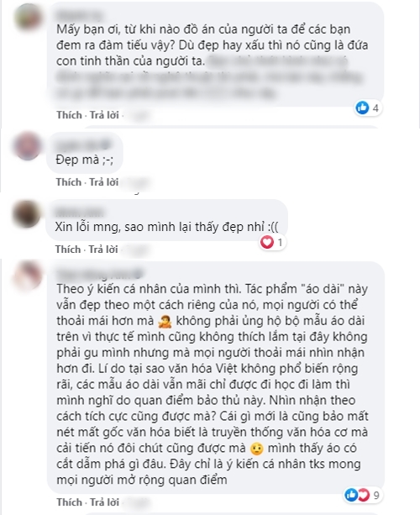
Task: View the reaction count 9 on the long comment
Action: [376, 495]
